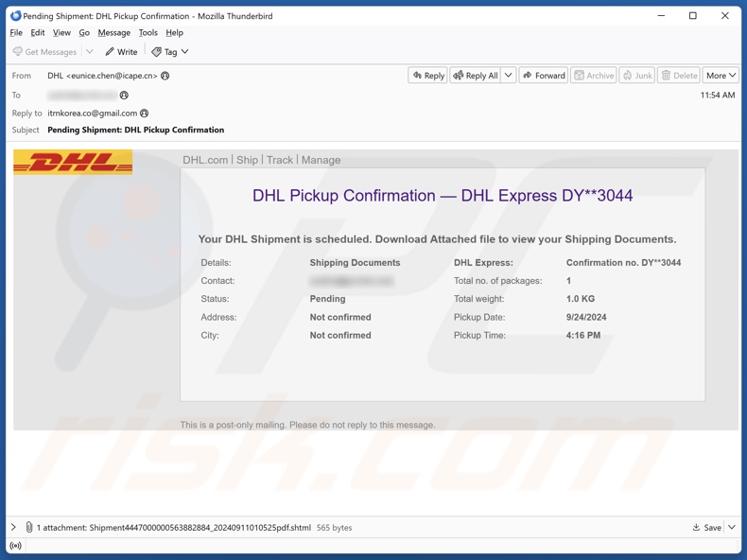Image resolution: width=747 pixels, height=560 pixels.
Task: Open the Message menu
Action: 113,32
